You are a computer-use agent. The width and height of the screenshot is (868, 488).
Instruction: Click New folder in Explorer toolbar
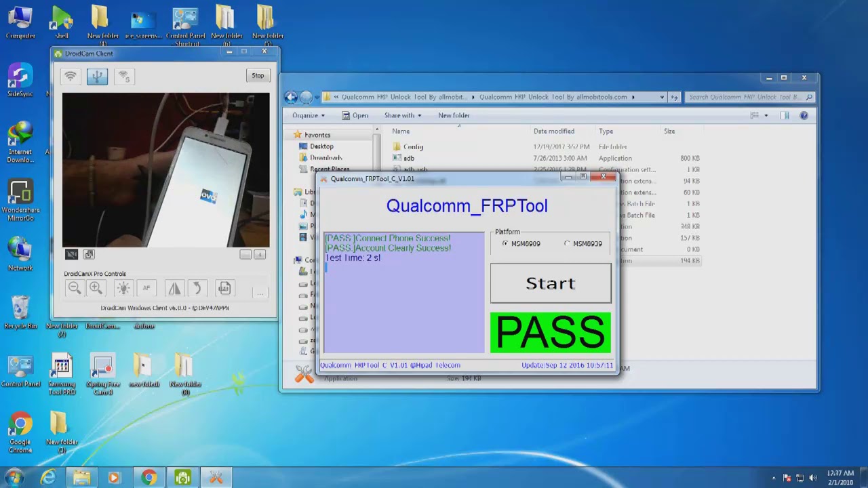454,115
